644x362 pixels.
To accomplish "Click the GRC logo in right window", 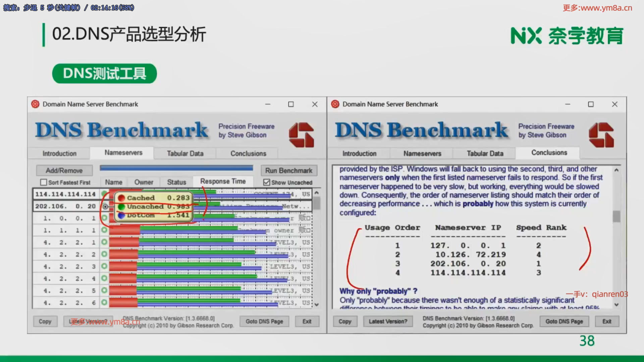I will (x=601, y=135).
